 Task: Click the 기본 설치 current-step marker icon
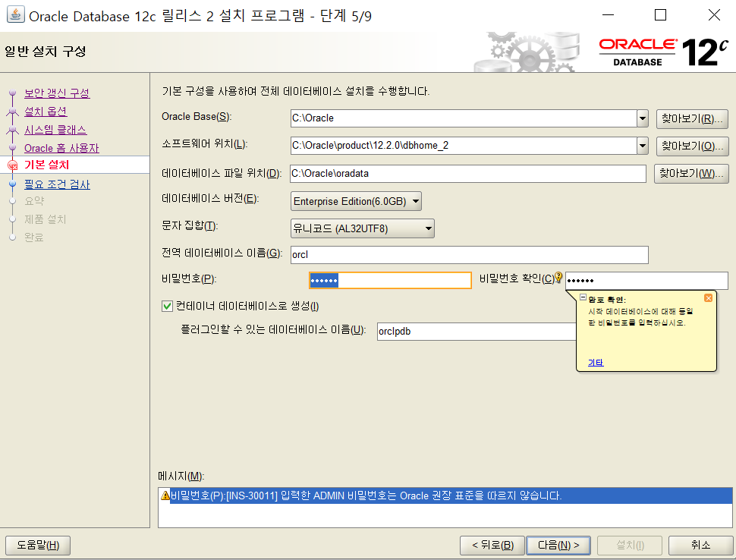point(13,165)
